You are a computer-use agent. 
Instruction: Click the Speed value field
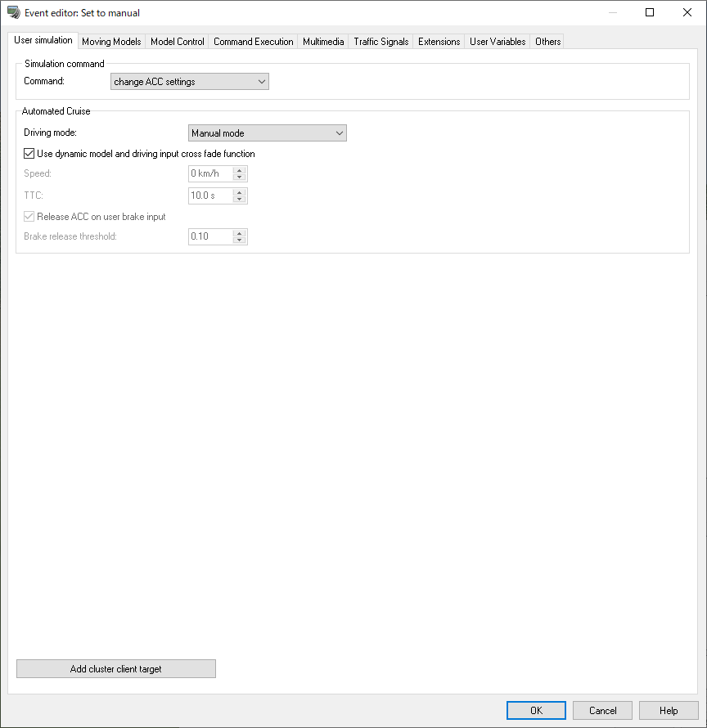tap(210, 173)
